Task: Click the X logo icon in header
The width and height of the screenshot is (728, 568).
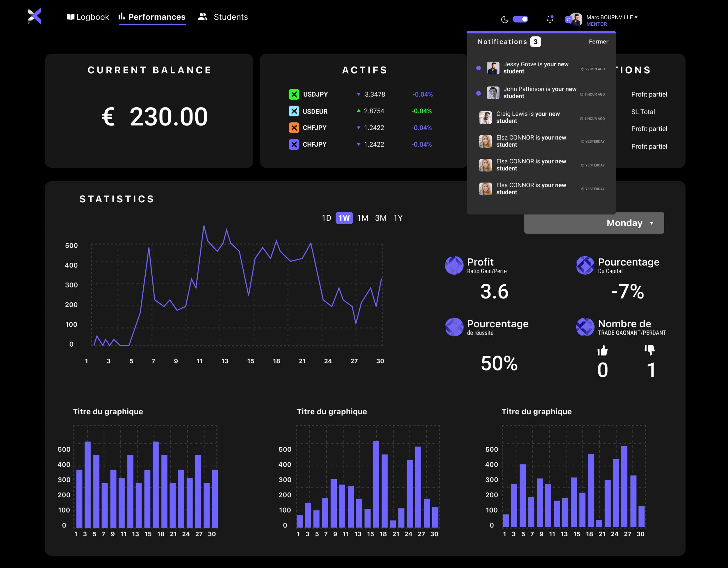Action: click(x=34, y=16)
